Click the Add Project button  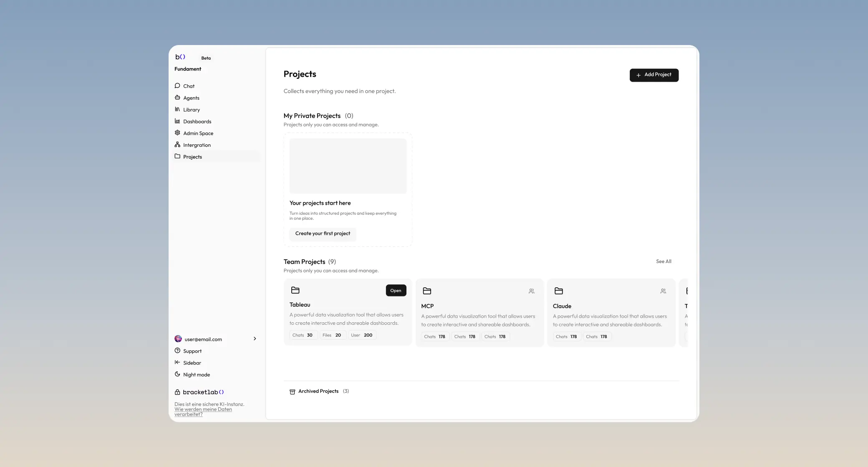click(654, 75)
